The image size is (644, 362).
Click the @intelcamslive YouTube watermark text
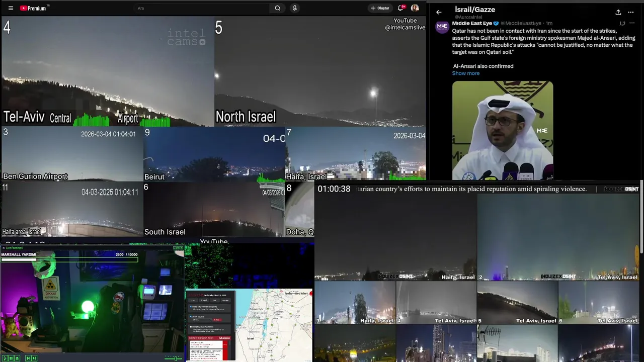tap(405, 24)
